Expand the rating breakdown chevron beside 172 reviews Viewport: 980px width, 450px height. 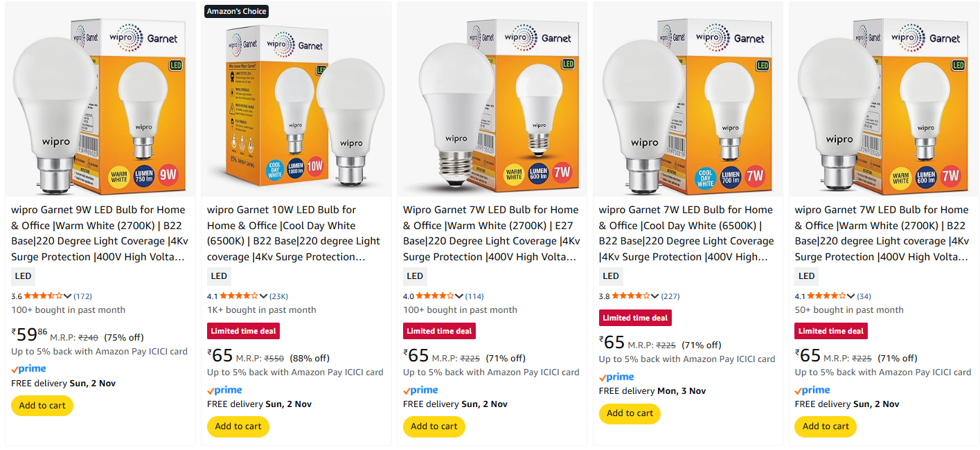(68, 296)
